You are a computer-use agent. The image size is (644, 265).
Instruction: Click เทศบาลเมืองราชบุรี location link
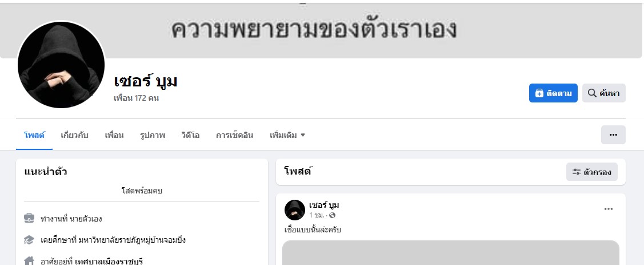tap(109, 262)
